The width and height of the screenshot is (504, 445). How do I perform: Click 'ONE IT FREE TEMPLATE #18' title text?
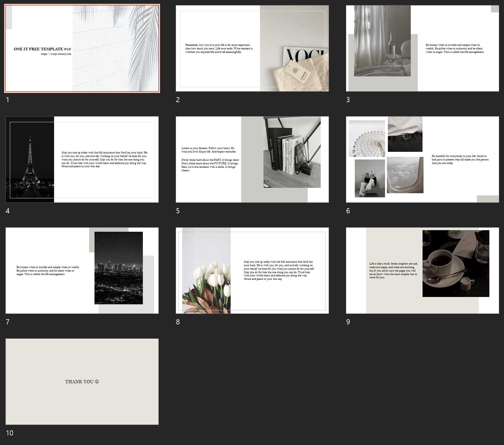(42, 49)
